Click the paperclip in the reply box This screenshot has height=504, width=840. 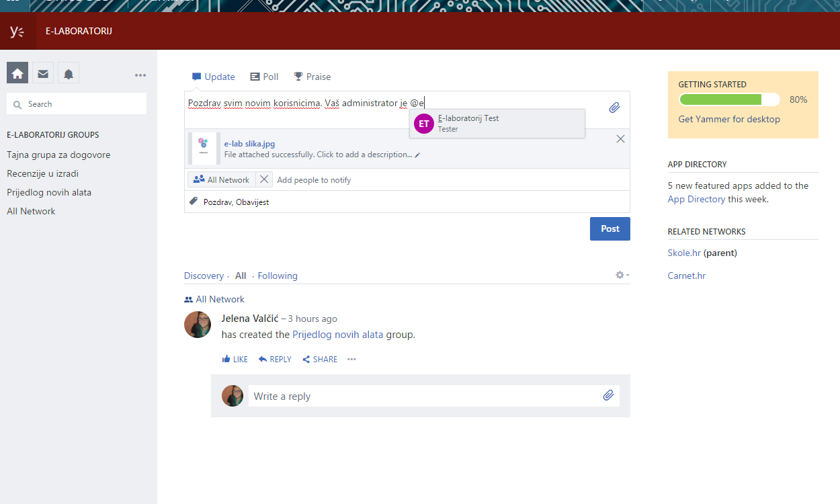pyautogui.click(x=608, y=395)
